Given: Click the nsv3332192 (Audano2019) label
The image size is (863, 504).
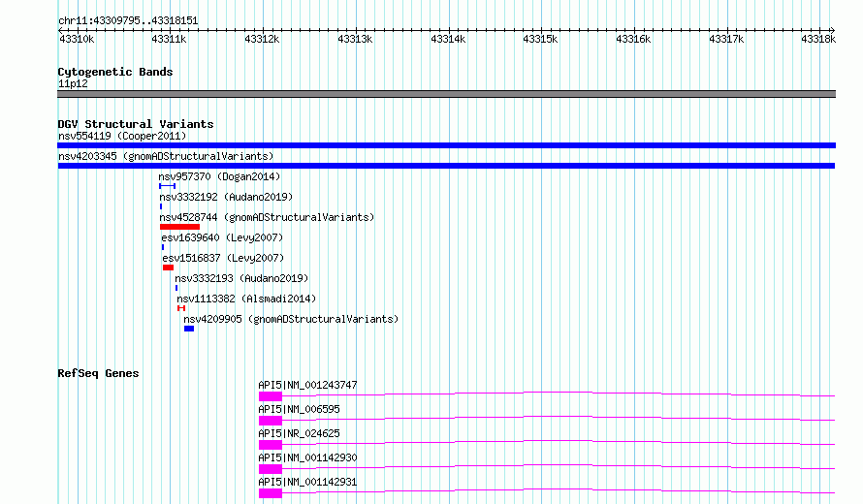Looking at the screenshot, I should [x=226, y=197].
